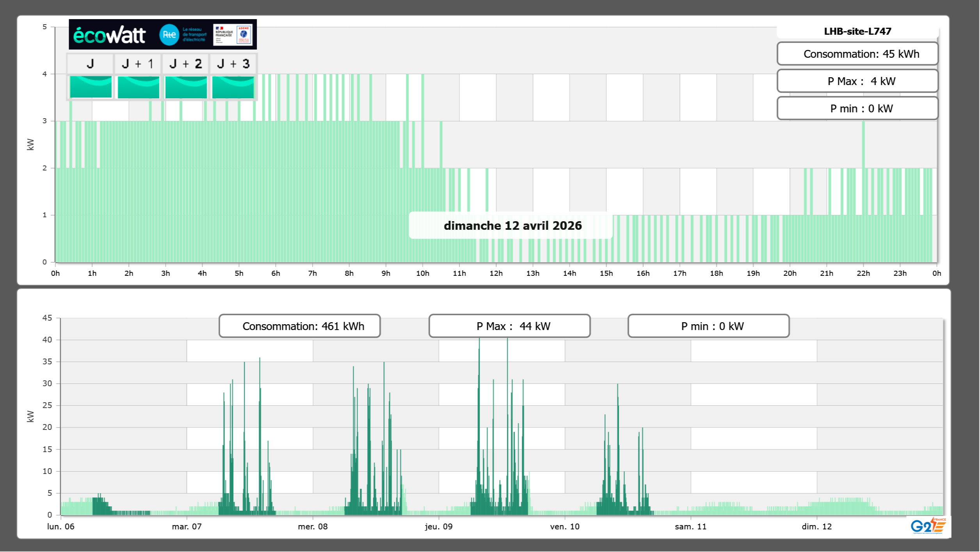Click the jeu. 09 axis label
This screenshot has width=980, height=552.
click(439, 527)
